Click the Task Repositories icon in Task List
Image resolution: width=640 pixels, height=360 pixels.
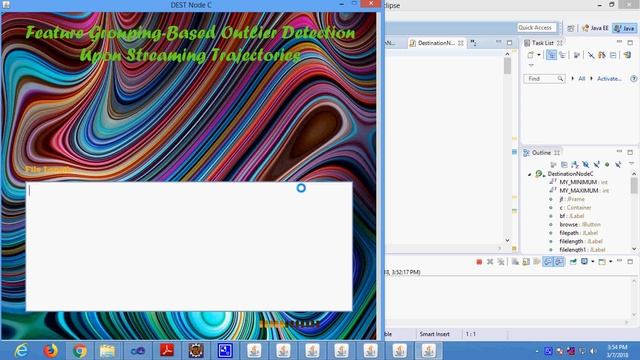click(x=627, y=55)
